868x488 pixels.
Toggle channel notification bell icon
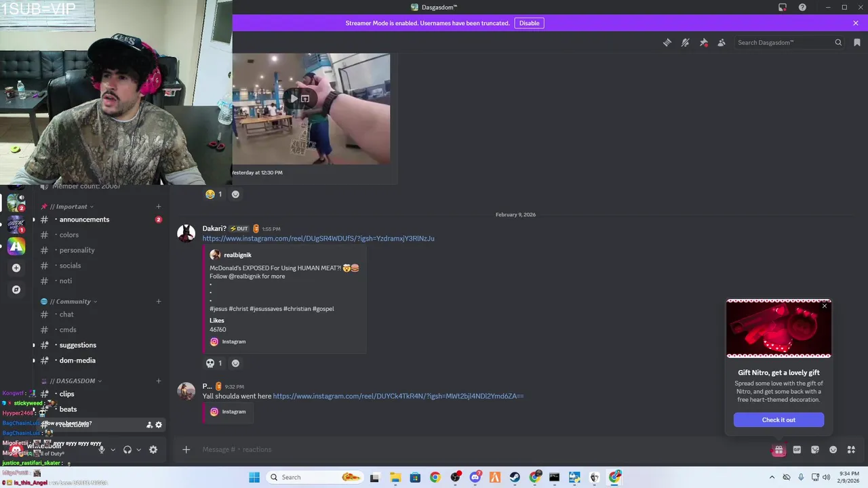[x=686, y=43]
